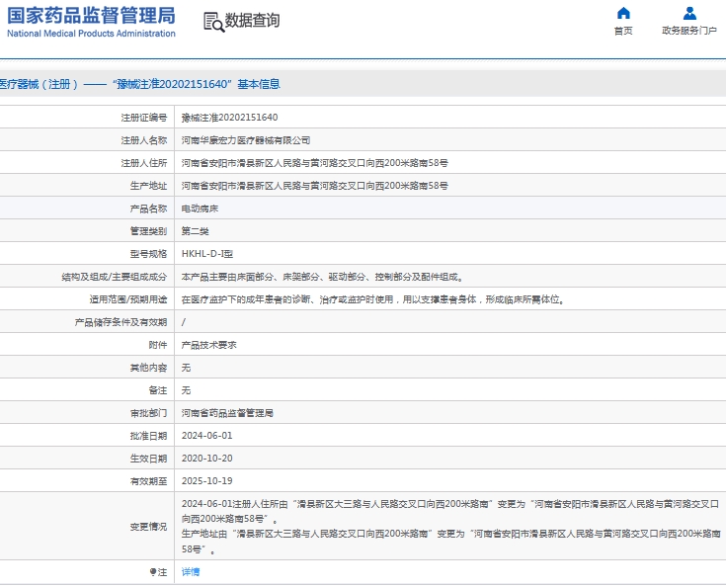Screen dimensions: 726x588
Task: Click the 无 value in 其他内容 row
Action: tap(186, 368)
